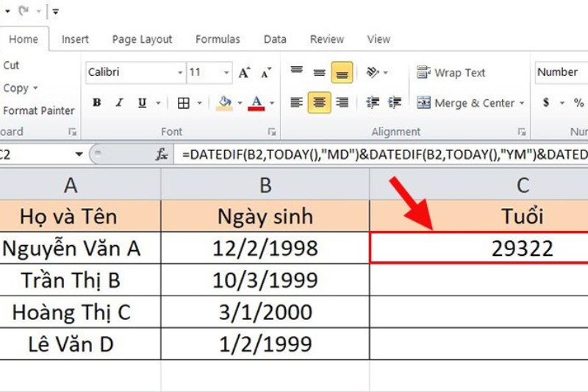The height and width of the screenshot is (392, 588).
Task: Expand the Fill Color palette arrow
Action: (240, 103)
